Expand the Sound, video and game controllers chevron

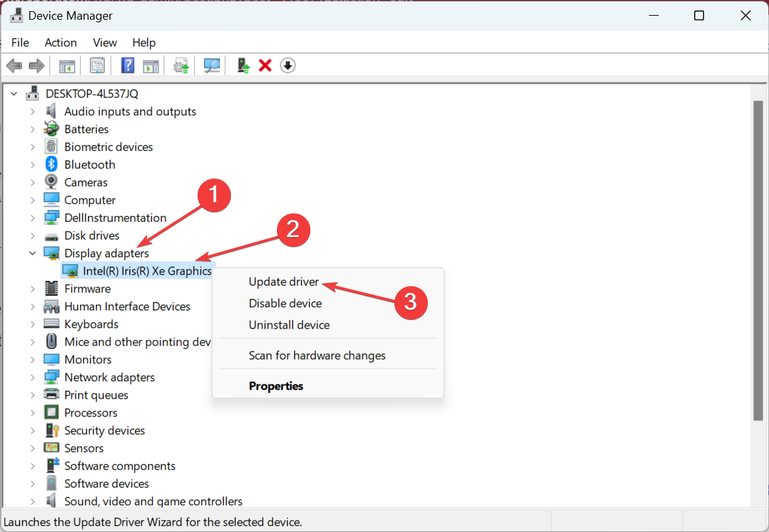32,501
